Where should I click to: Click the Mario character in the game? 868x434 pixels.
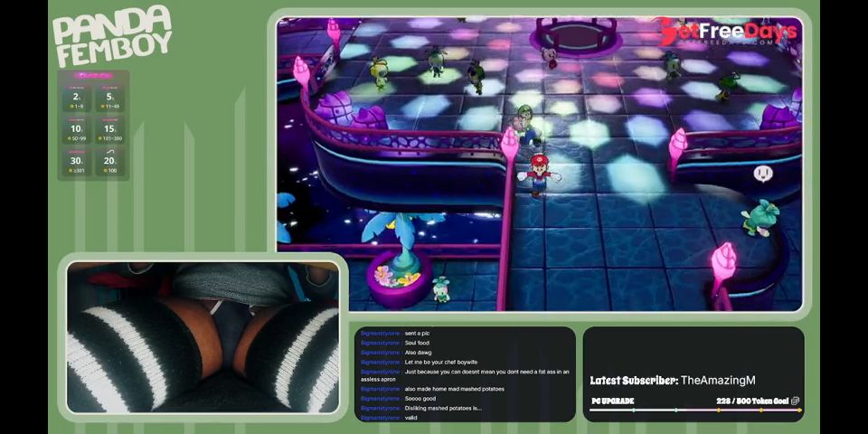[539, 175]
